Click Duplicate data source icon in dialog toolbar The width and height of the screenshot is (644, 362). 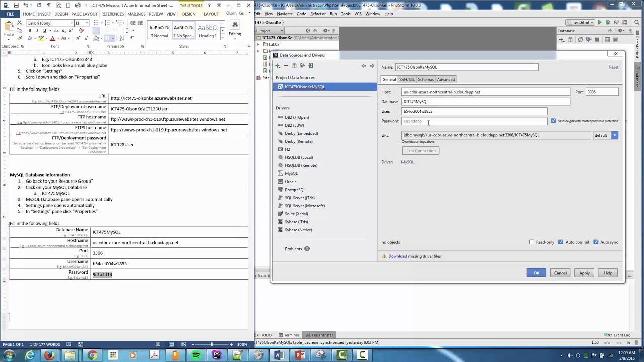(x=294, y=66)
